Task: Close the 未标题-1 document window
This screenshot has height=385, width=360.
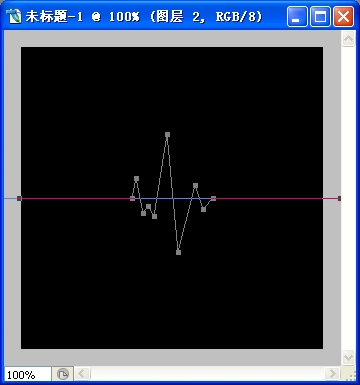Action: click(x=343, y=17)
